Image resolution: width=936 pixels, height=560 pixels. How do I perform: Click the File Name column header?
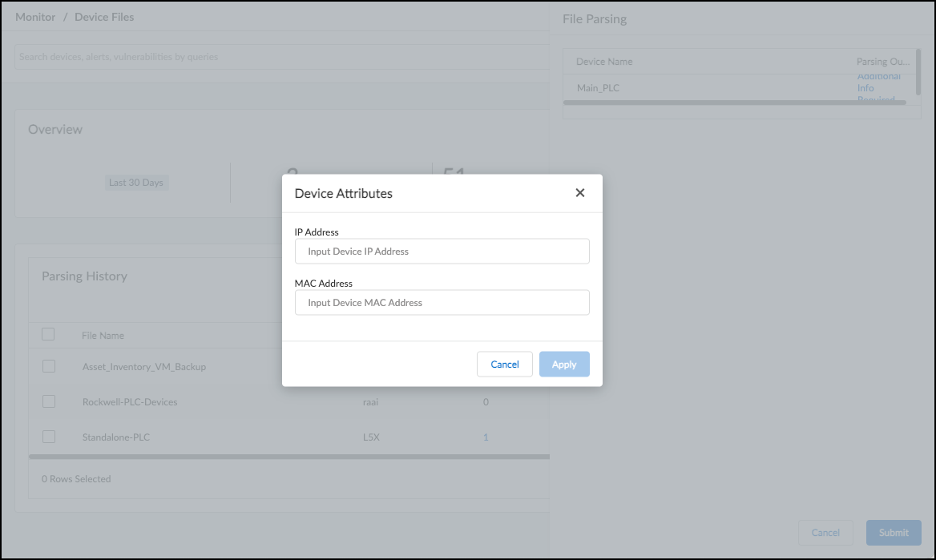[103, 336]
